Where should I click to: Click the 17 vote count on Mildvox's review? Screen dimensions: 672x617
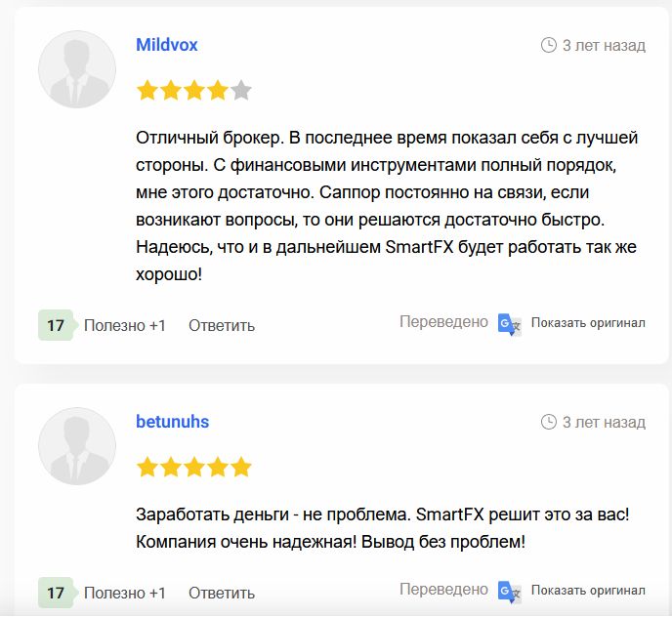(56, 325)
